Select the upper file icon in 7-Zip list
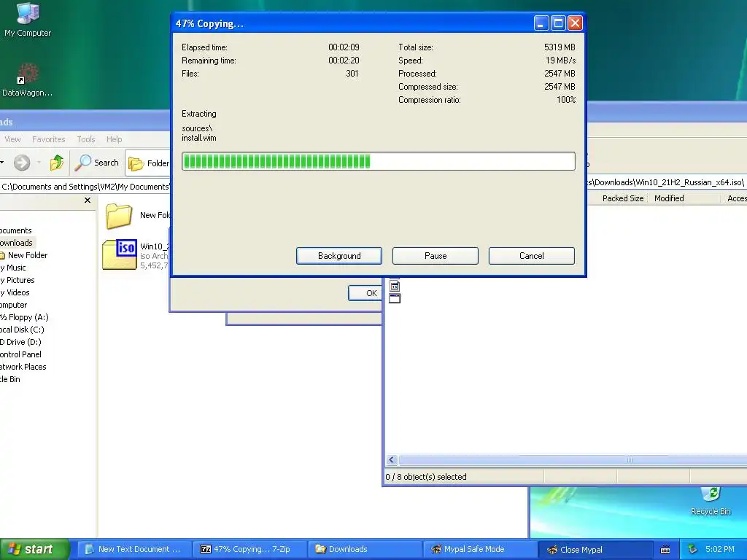Screen dimensions: 747x560 tap(395, 286)
